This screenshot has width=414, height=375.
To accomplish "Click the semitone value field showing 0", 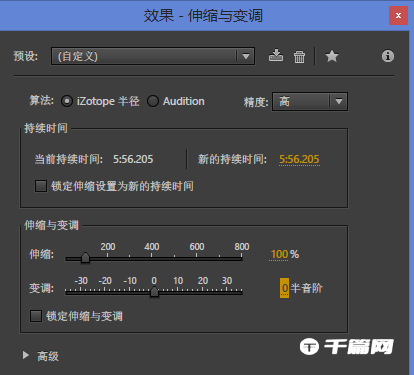I will pos(284,288).
